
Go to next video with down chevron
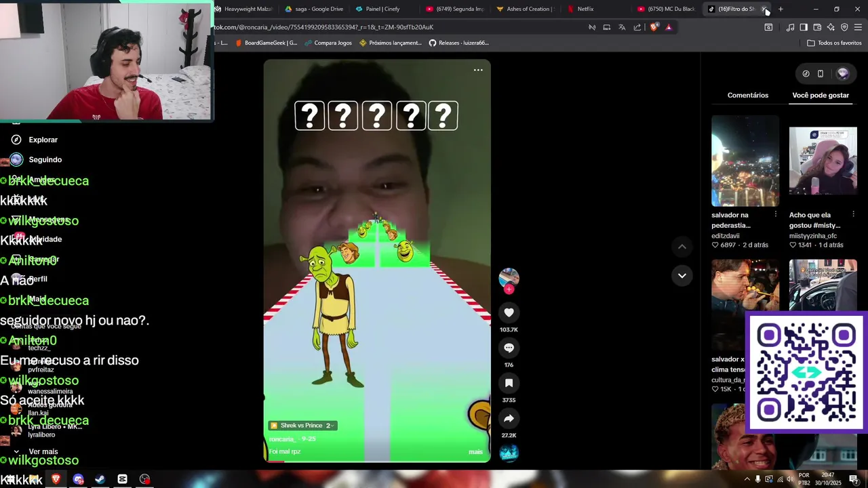point(682,275)
